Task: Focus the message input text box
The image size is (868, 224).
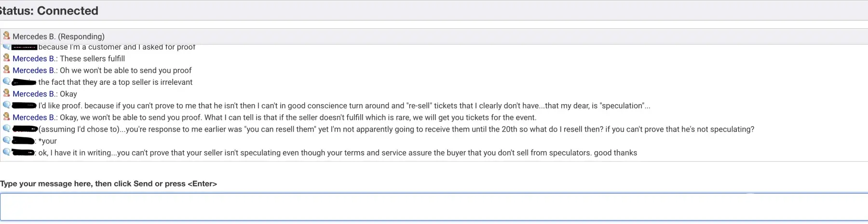Action: click(x=434, y=207)
